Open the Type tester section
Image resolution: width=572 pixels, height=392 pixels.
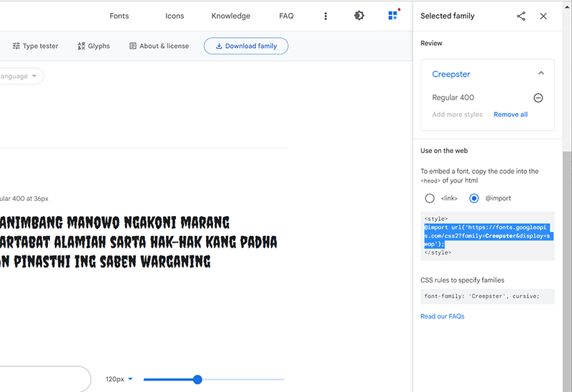(35, 46)
